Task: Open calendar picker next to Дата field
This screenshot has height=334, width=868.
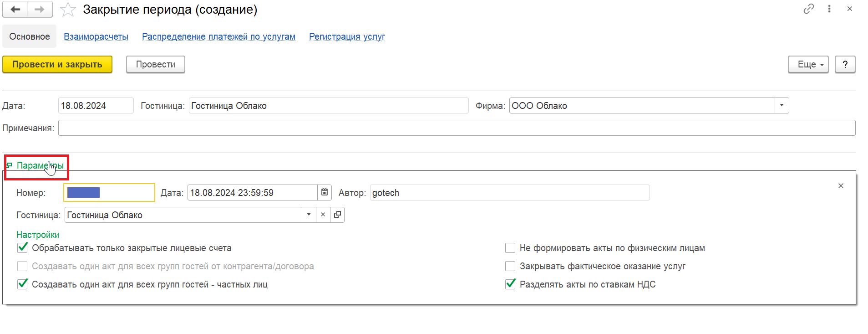Action: 325,192
